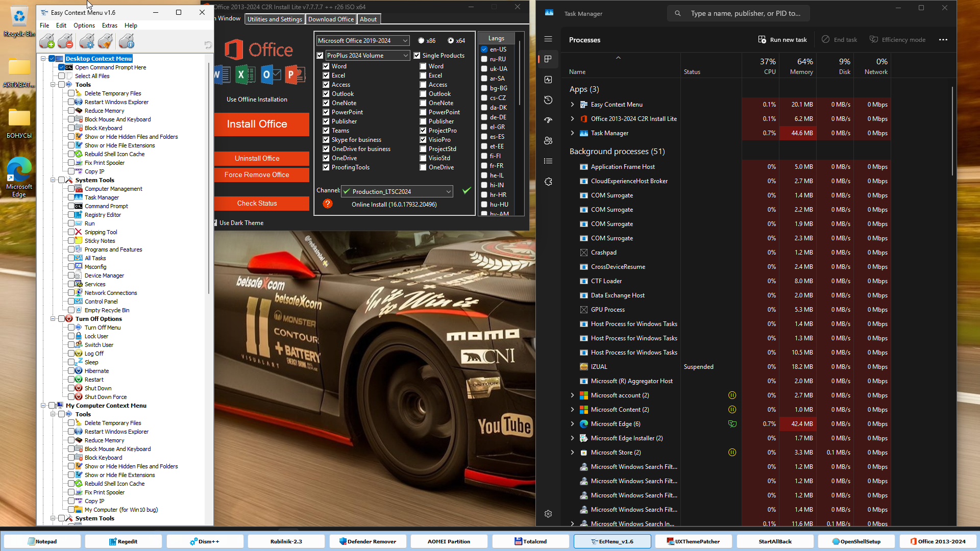The image size is (980, 551).
Task: Check the ru-RU language checkbox
Action: coord(484,59)
